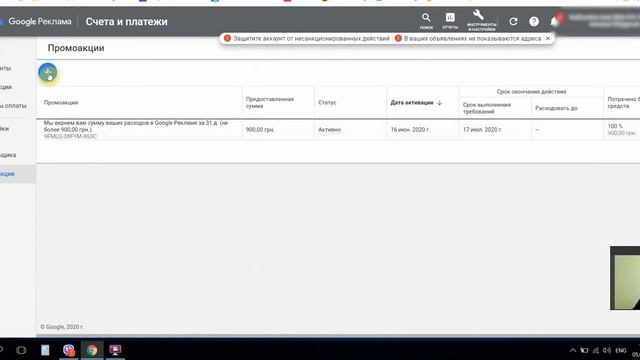Click the ENG language indicator
This screenshot has height=360, width=640.
[x=621, y=350]
